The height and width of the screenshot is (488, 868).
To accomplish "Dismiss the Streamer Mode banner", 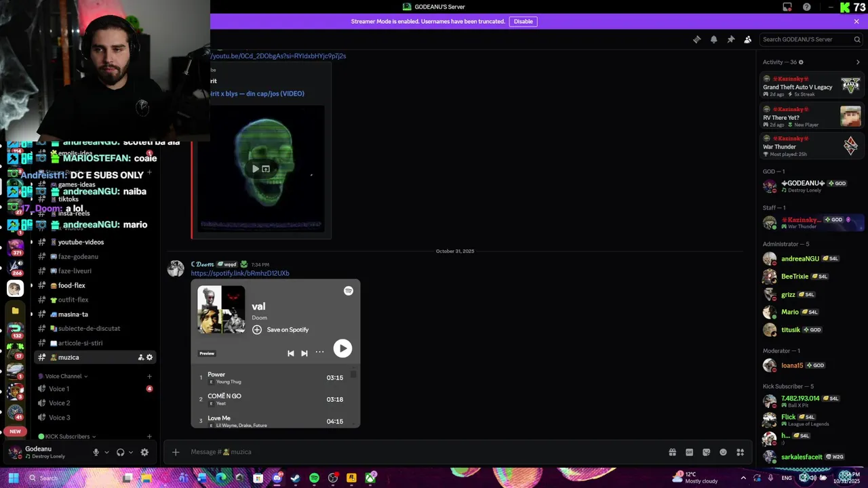I will point(856,22).
